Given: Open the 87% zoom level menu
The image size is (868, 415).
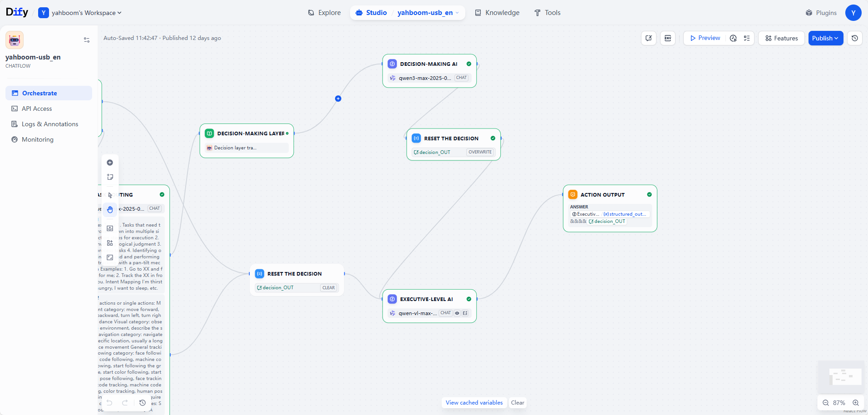Looking at the screenshot, I should tap(839, 403).
